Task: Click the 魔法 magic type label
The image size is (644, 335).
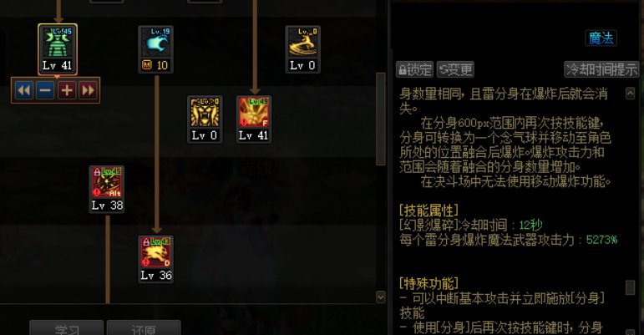Action: 601,38
